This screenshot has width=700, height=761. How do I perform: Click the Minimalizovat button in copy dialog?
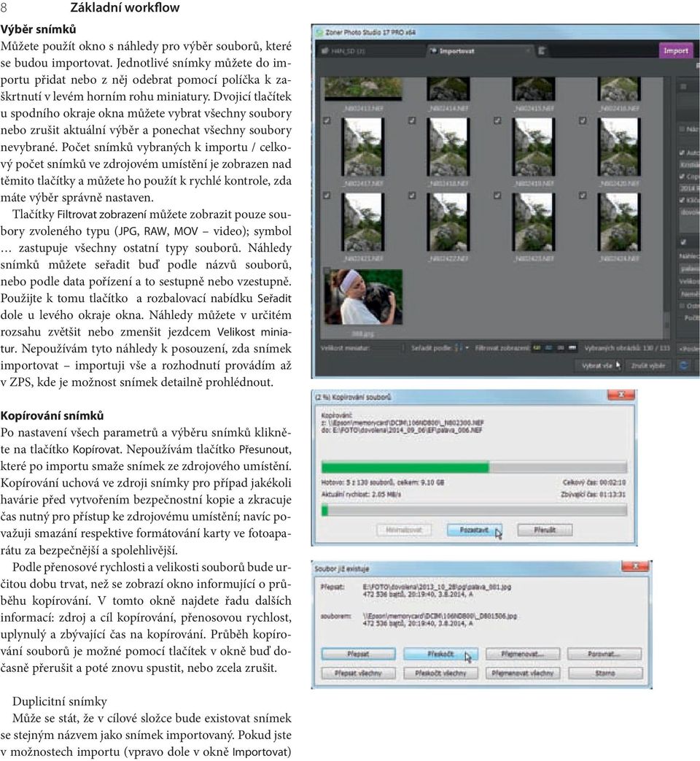(x=404, y=530)
